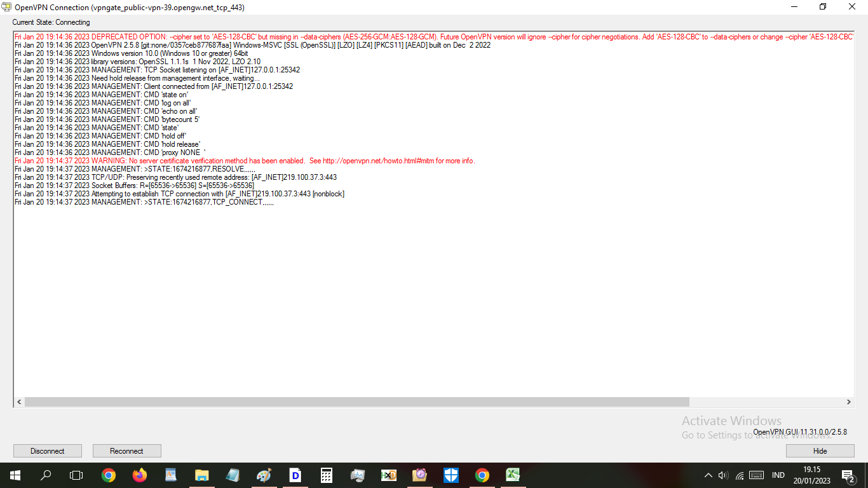The width and height of the screenshot is (868, 488).
Task: Open the volume slider from the tray
Action: [x=724, y=475]
